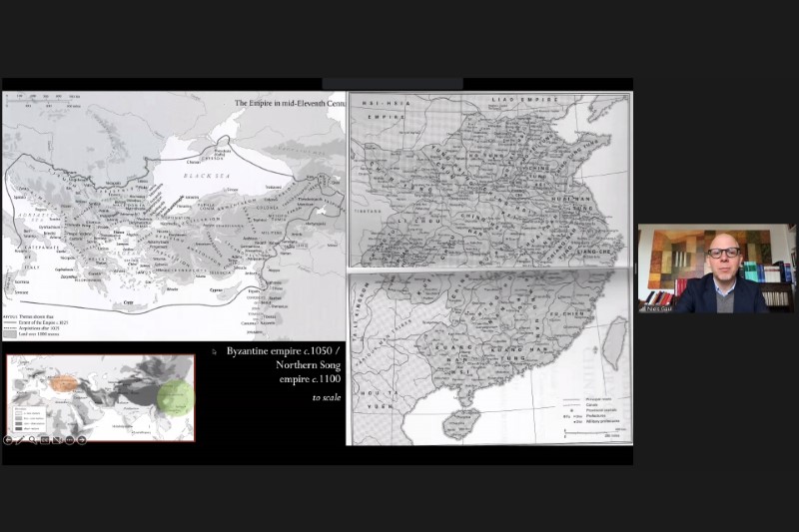Click the small inset world map
The height and width of the screenshot is (532, 799).
[x=101, y=397]
